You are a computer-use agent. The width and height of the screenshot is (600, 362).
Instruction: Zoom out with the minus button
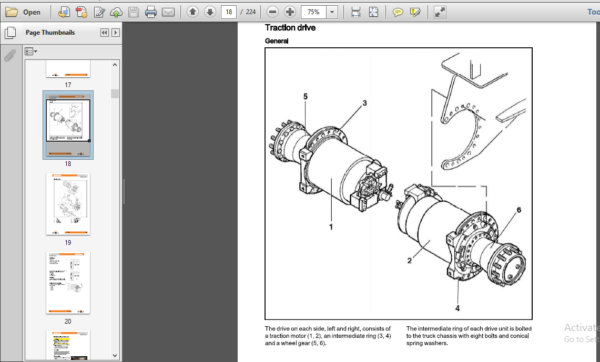point(272,12)
